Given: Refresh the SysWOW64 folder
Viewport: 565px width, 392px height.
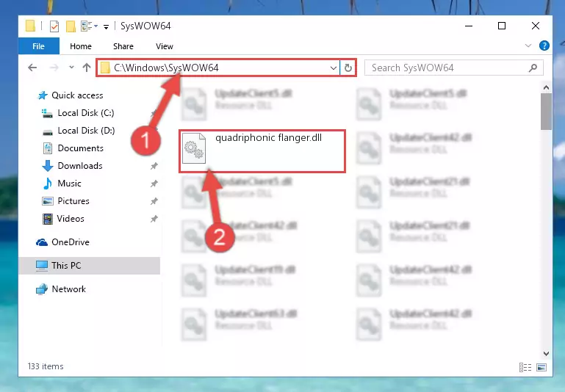Looking at the screenshot, I should 348,68.
